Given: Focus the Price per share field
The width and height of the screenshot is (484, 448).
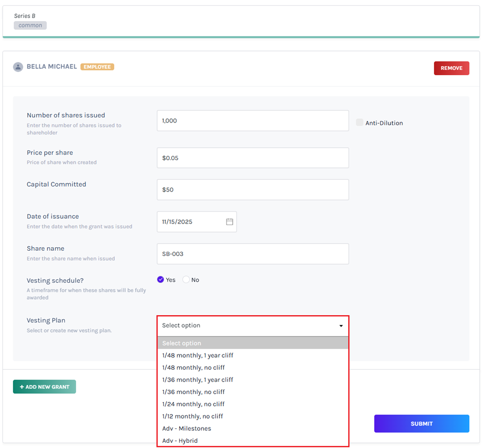Looking at the screenshot, I should click(252, 158).
